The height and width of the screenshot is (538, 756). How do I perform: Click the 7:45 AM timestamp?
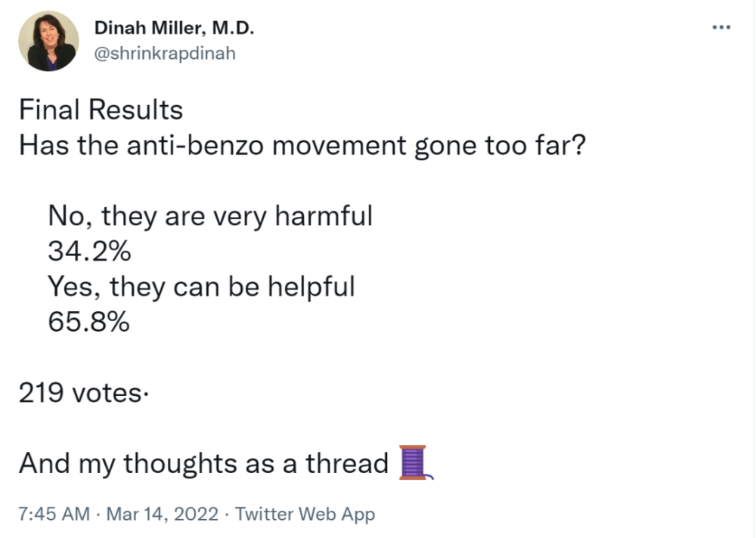tap(54, 514)
